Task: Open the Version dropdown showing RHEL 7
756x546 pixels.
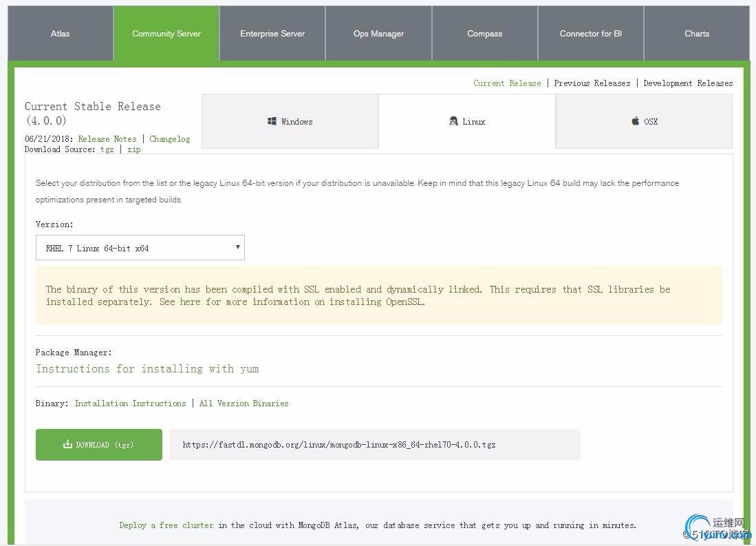Action: [140, 248]
